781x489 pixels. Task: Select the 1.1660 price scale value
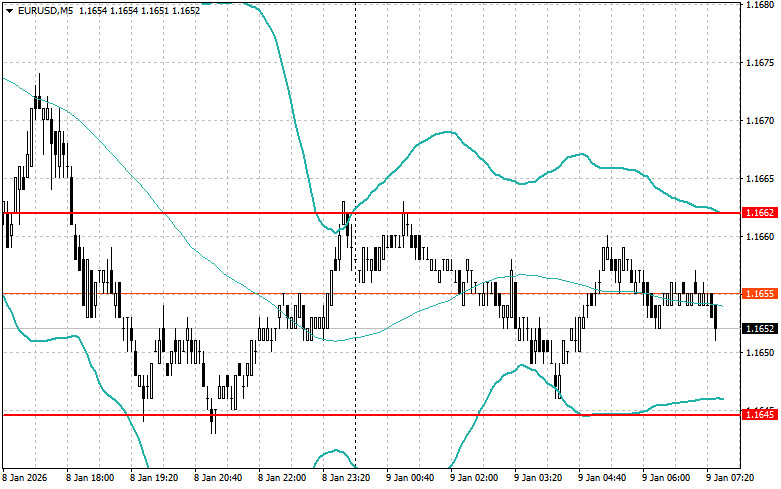[760, 237]
